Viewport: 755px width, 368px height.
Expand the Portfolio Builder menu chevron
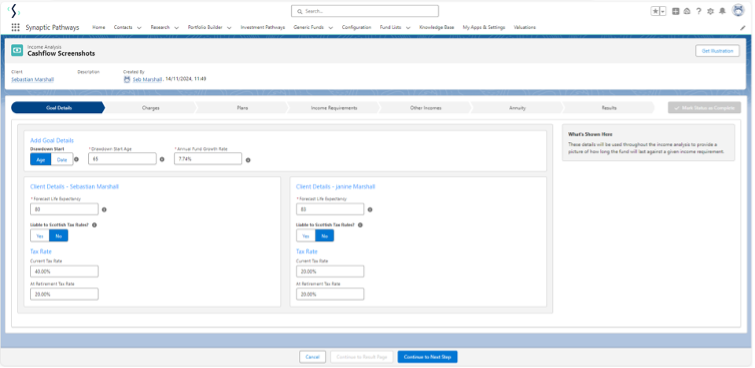[229, 28]
